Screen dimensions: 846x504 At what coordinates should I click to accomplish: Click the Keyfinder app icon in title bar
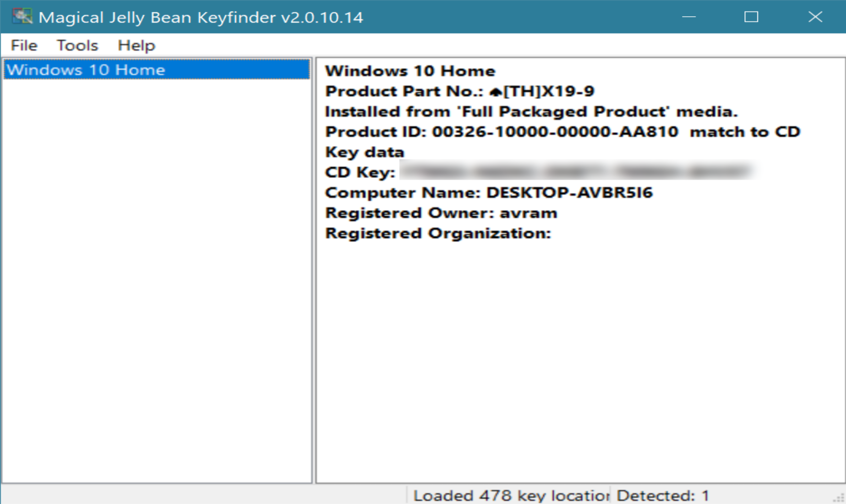click(x=22, y=17)
